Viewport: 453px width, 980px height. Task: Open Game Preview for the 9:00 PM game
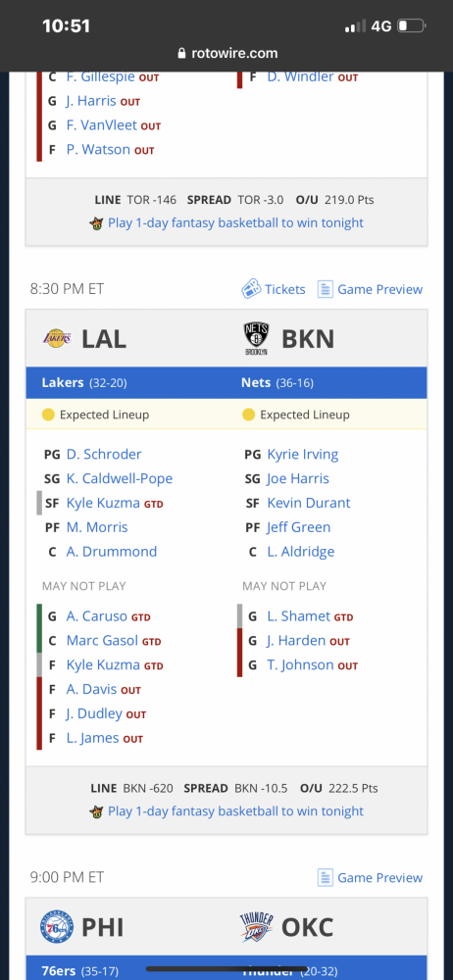370,877
